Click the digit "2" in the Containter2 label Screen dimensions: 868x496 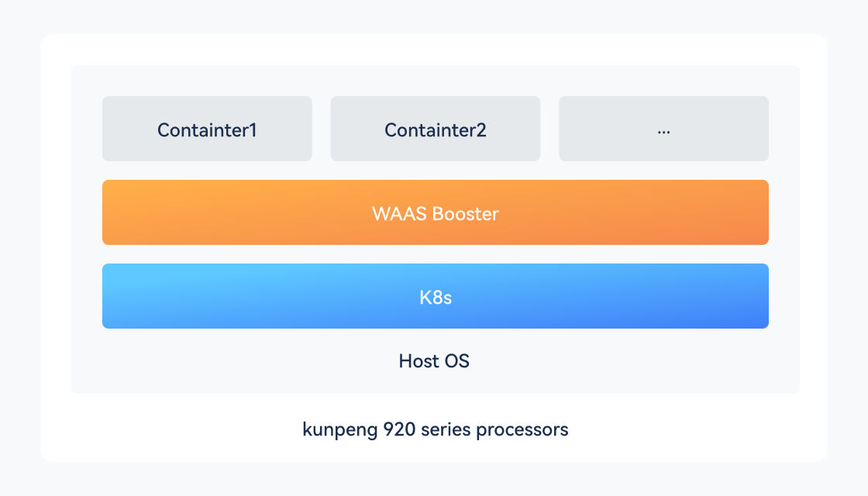pyautogui.click(x=481, y=129)
